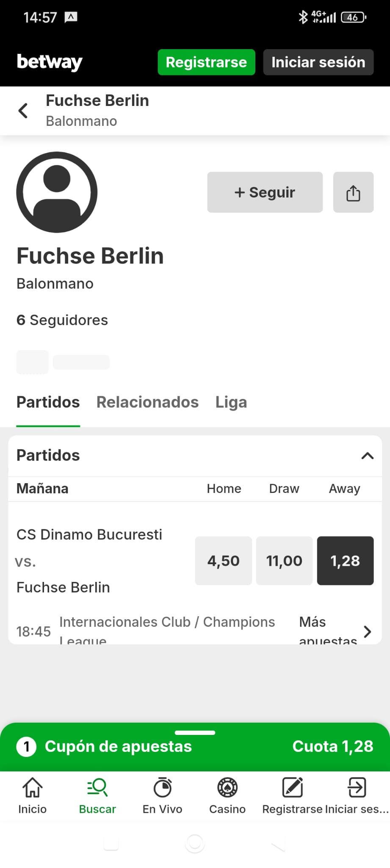The image size is (390, 868).
Task: Switch to the Liga tab
Action: [231, 402]
